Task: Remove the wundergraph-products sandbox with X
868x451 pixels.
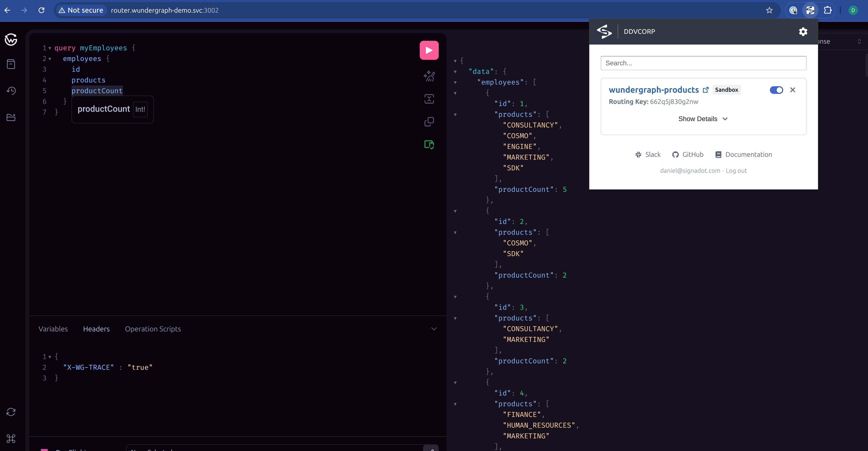Action: [x=792, y=90]
